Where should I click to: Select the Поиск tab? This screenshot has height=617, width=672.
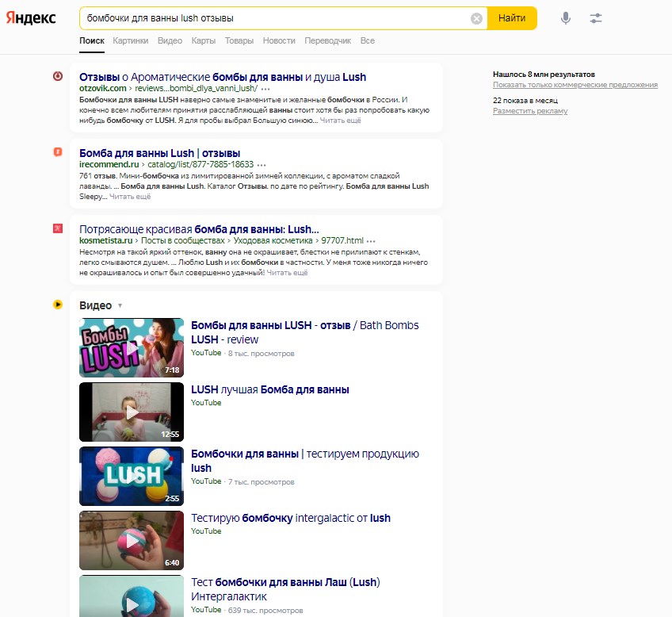(x=92, y=40)
